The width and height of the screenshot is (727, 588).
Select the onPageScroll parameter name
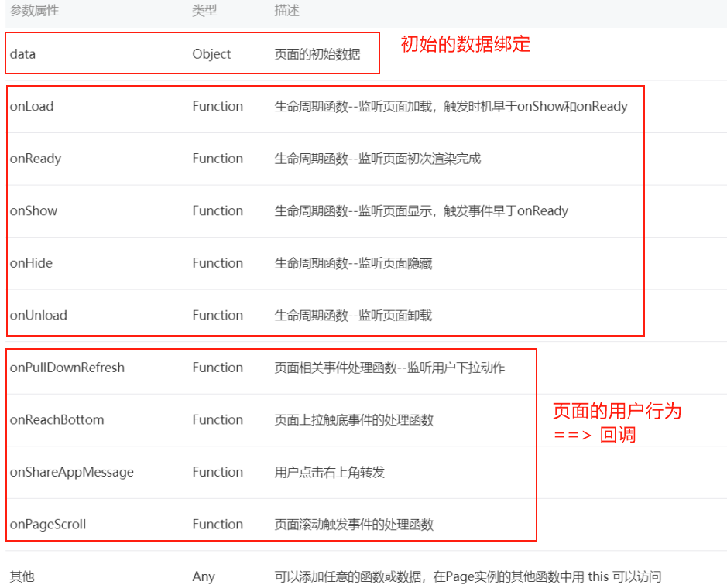(48, 525)
